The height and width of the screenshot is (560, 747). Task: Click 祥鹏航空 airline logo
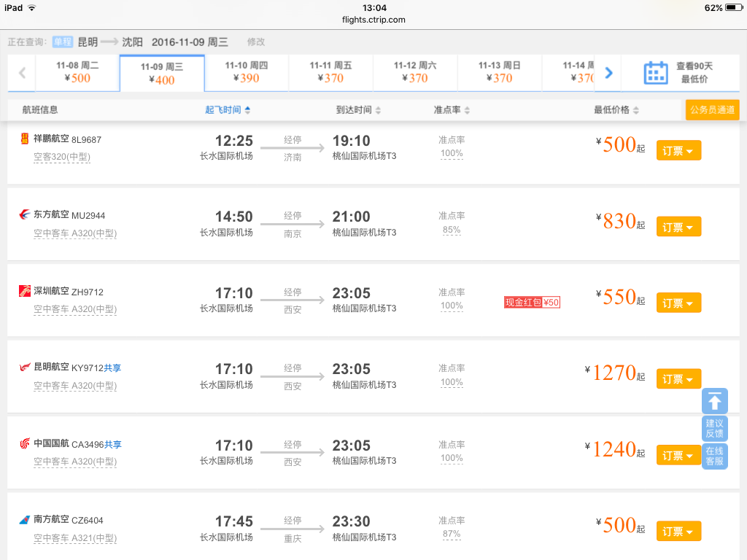tap(24, 139)
